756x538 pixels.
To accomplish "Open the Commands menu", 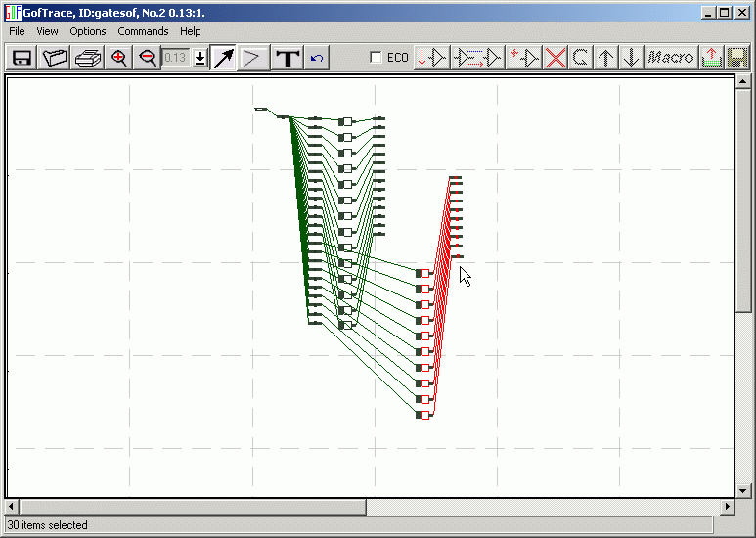I will point(143,31).
